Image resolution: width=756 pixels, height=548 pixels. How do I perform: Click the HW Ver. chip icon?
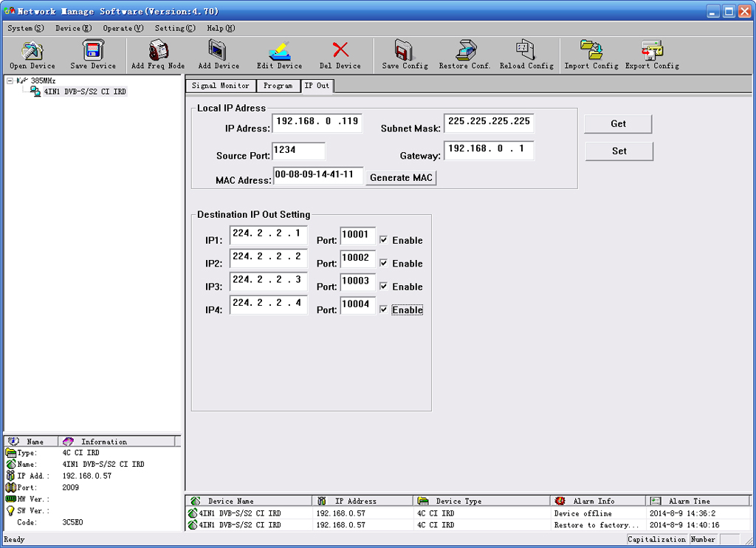tap(10, 499)
